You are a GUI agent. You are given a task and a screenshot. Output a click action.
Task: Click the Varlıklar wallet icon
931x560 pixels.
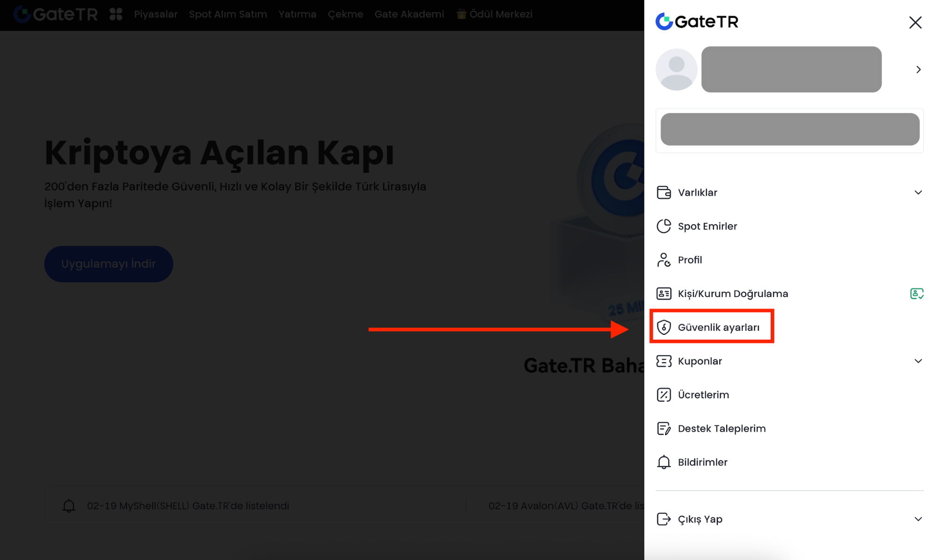click(664, 192)
